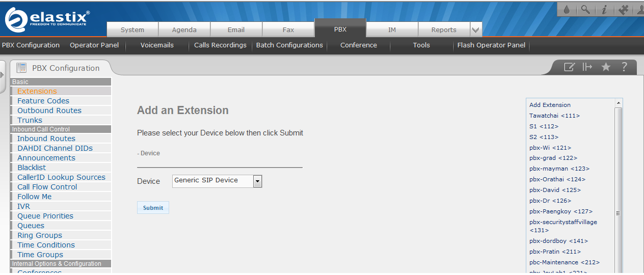This screenshot has height=275, width=644.
Task: Open the puzzle piece addons icon
Action: coord(623,10)
